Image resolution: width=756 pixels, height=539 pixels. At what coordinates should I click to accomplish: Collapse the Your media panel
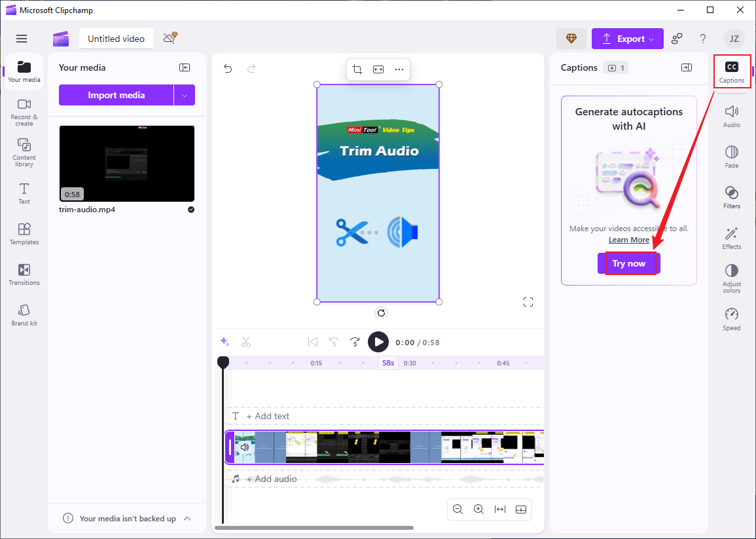click(185, 67)
